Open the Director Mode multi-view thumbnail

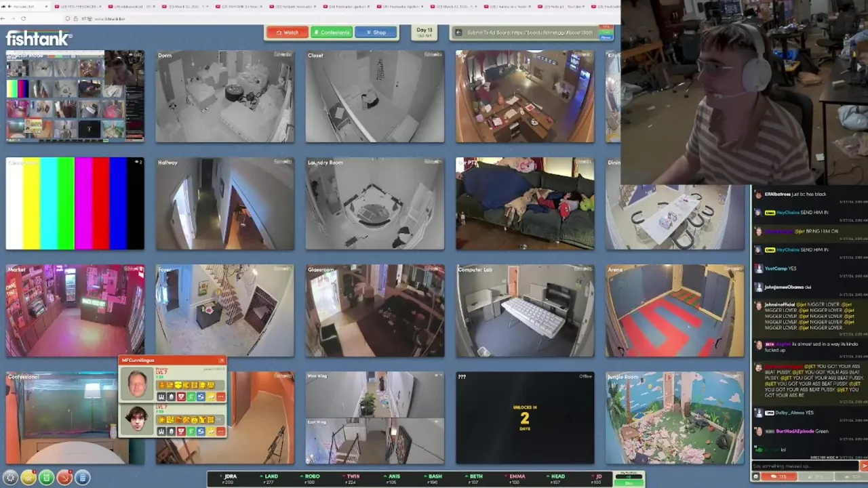(75, 96)
